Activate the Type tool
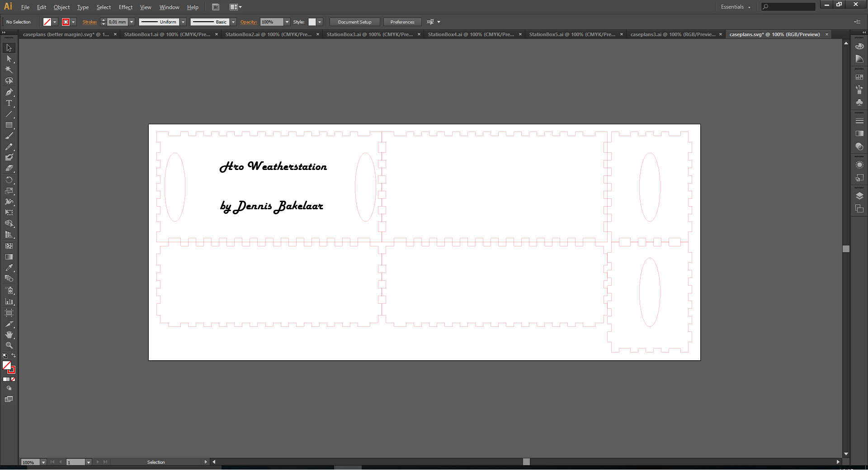Screen dimensions: 868x471 pos(9,103)
